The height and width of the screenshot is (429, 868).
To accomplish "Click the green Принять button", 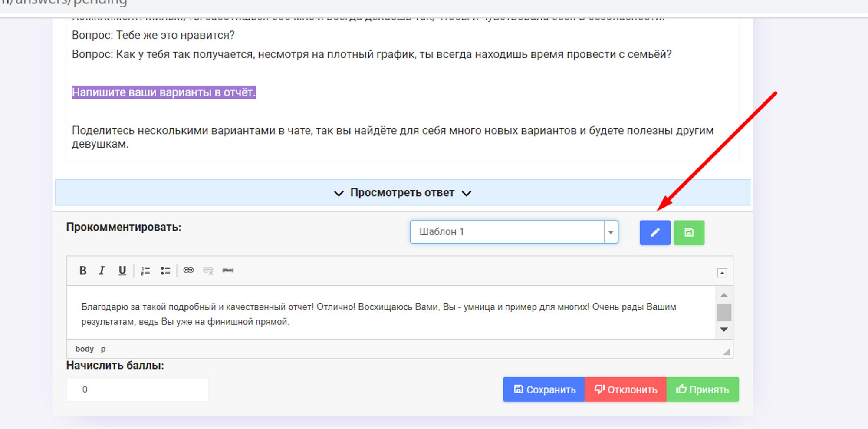I will click(x=703, y=389).
